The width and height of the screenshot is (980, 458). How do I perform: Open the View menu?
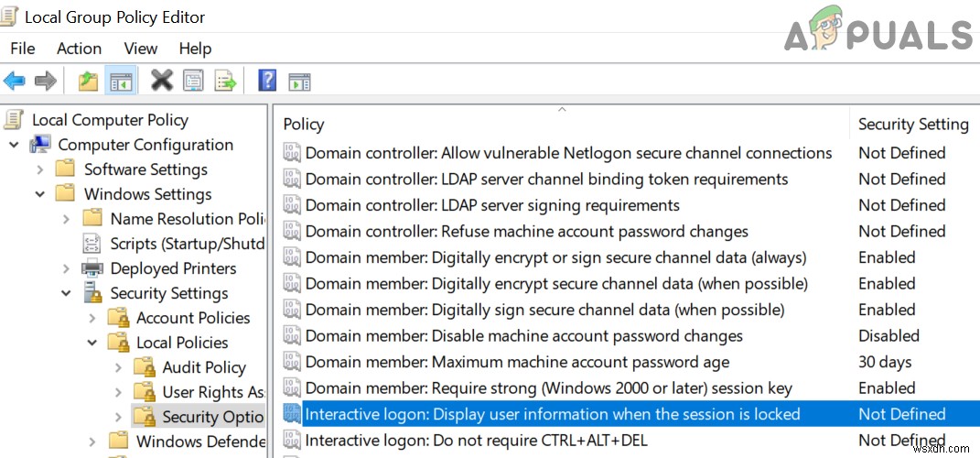pos(141,49)
